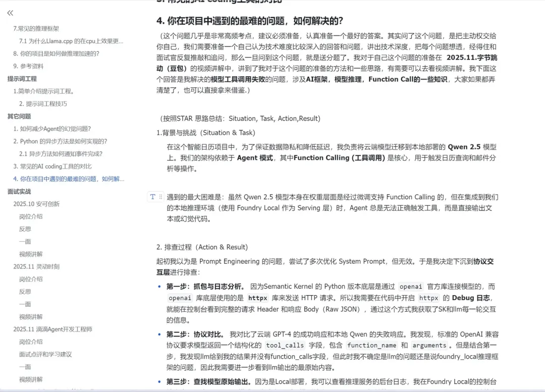Viewport: 545px width, 392px height.
Task: Click the drag handle beside the paragraph
Action: click(160, 197)
